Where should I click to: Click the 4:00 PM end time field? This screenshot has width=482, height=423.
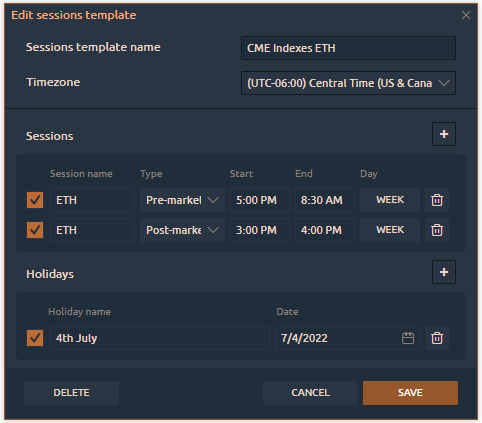[325, 230]
